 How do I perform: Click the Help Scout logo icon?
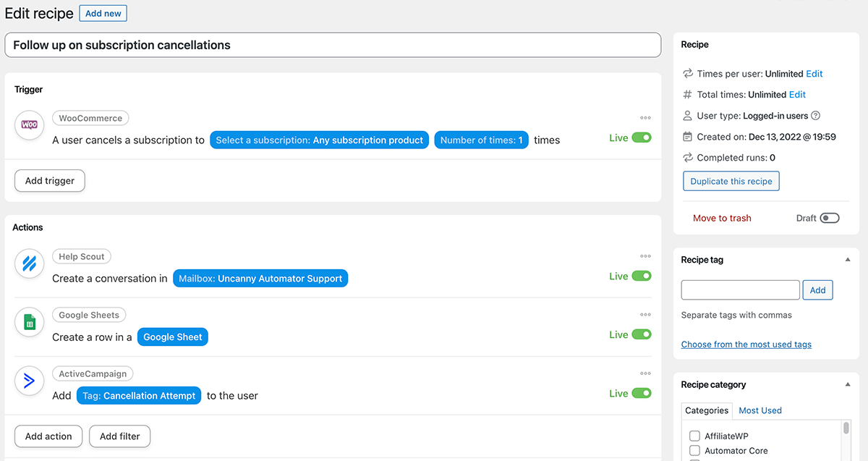coord(29,263)
